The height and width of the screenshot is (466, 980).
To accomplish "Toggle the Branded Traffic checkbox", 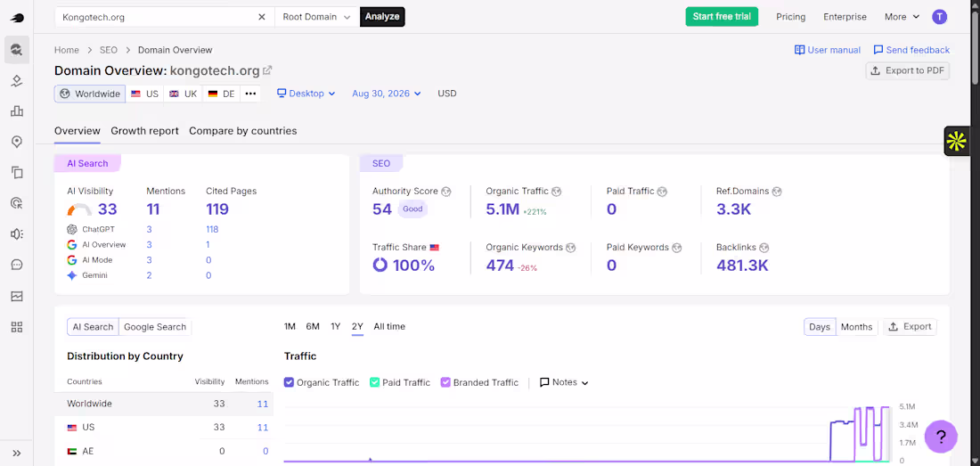I will (445, 382).
